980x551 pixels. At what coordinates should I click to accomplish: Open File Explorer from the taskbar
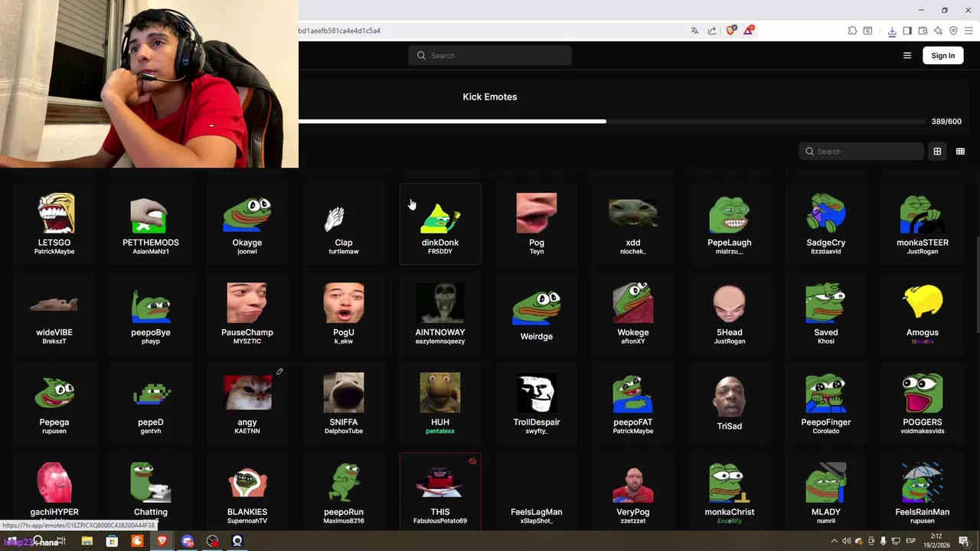pyautogui.click(x=87, y=541)
